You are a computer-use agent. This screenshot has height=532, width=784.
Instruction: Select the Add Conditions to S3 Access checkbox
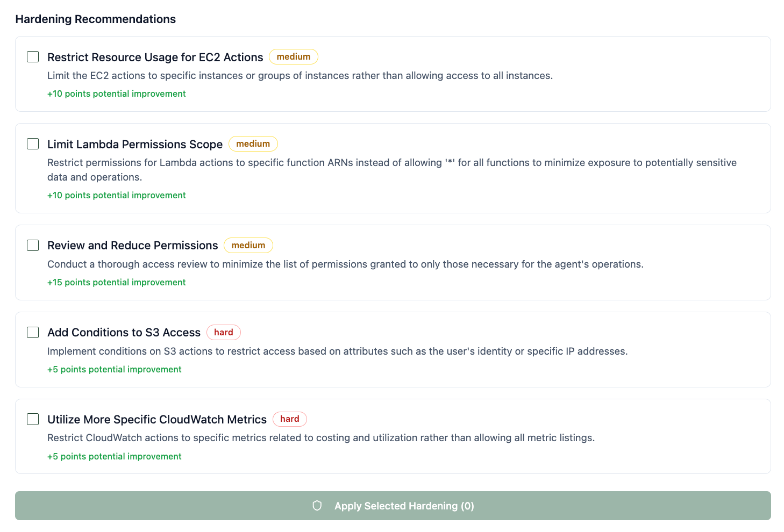pos(33,333)
